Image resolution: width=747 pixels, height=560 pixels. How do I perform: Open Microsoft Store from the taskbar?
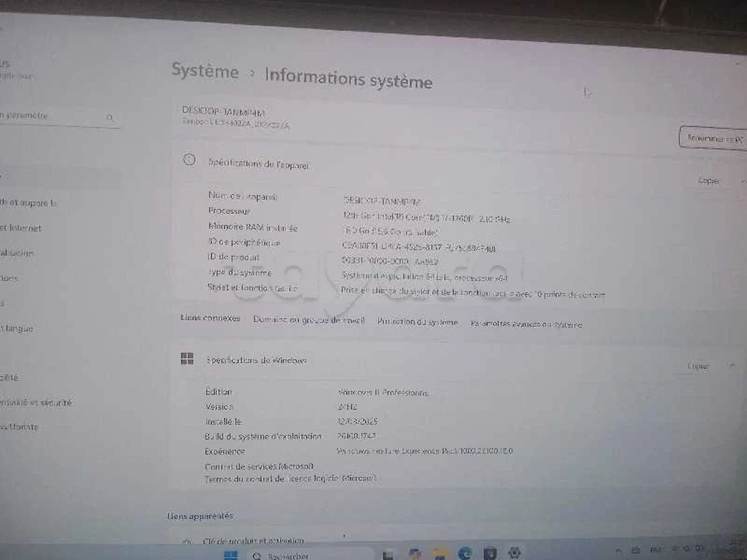(489, 553)
